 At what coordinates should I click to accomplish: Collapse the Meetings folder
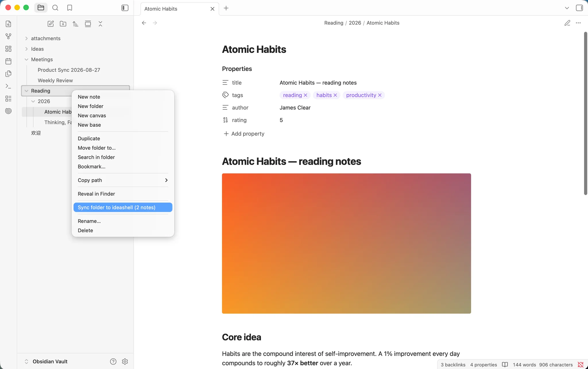point(26,59)
